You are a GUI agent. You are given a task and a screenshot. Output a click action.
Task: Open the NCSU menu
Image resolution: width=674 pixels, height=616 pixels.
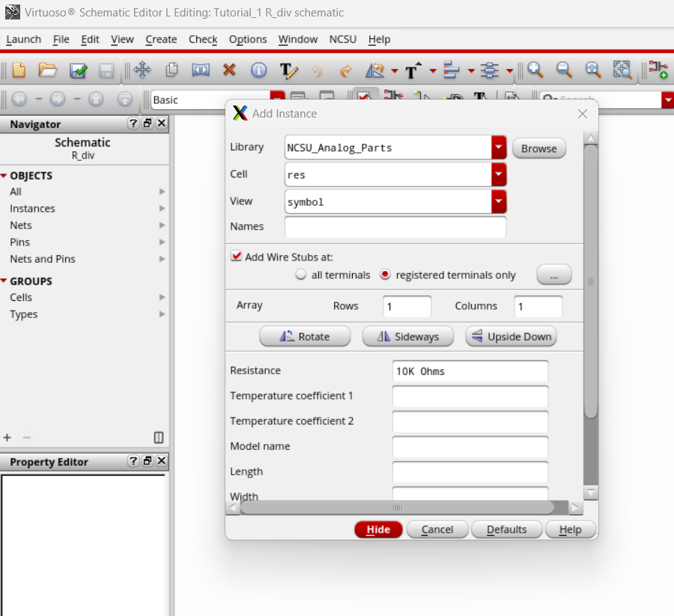coord(344,40)
